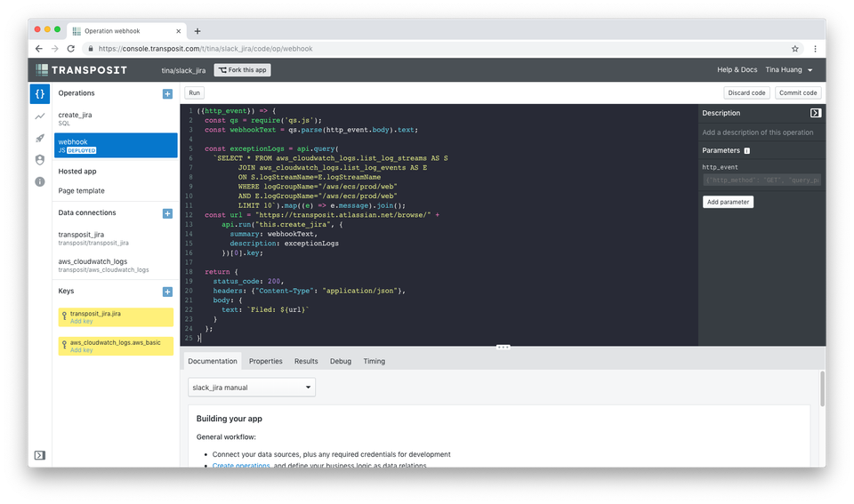
Task: Open the code braces sidebar icon
Action: click(40, 93)
